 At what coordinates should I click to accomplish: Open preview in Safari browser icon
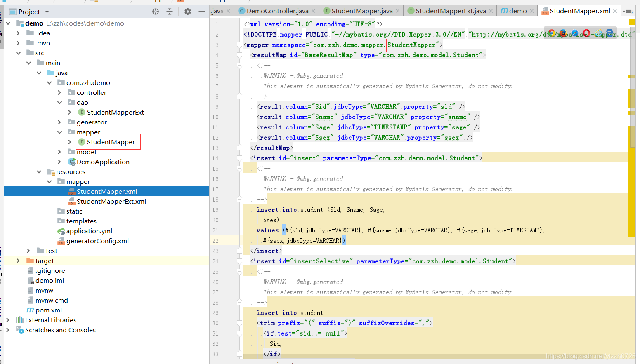pyautogui.click(x=575, y=33)
